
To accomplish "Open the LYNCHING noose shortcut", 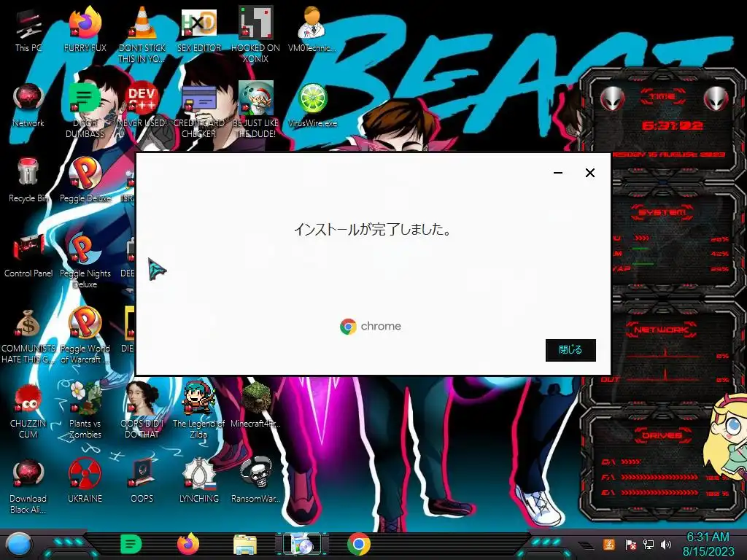I will 199,481.
